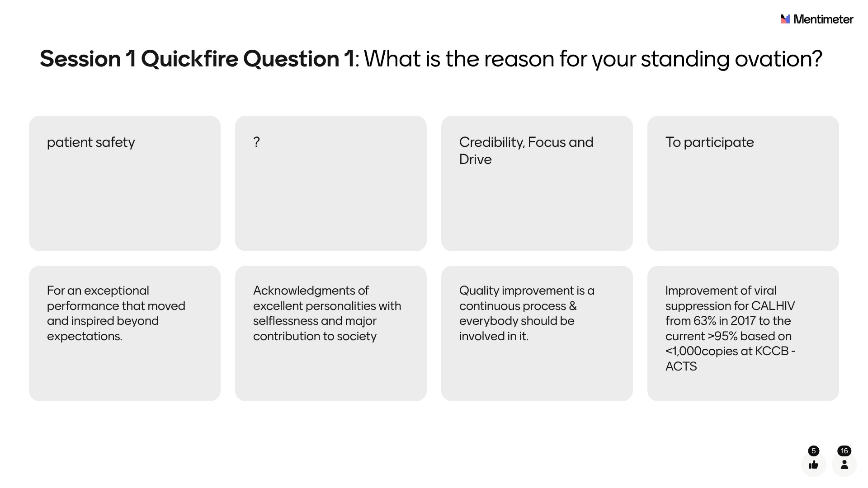Click the 'contribution to society' line of text
The width and height of the screenshot is (868, 488).
pyautogui.click(x=315, y=336)
